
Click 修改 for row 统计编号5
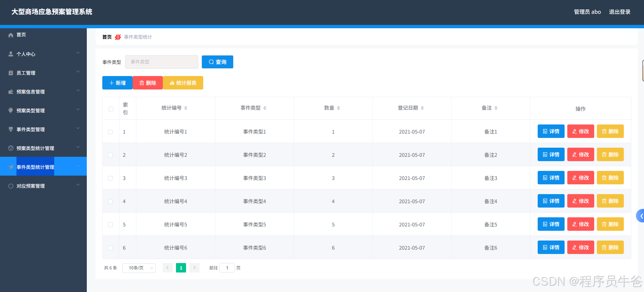(x=581, y=224)
